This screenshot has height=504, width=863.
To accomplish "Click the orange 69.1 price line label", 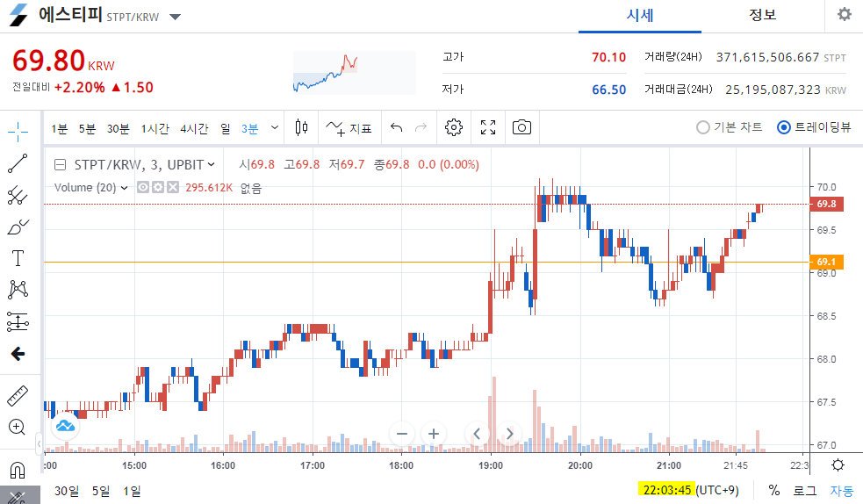I will point(826,262).
